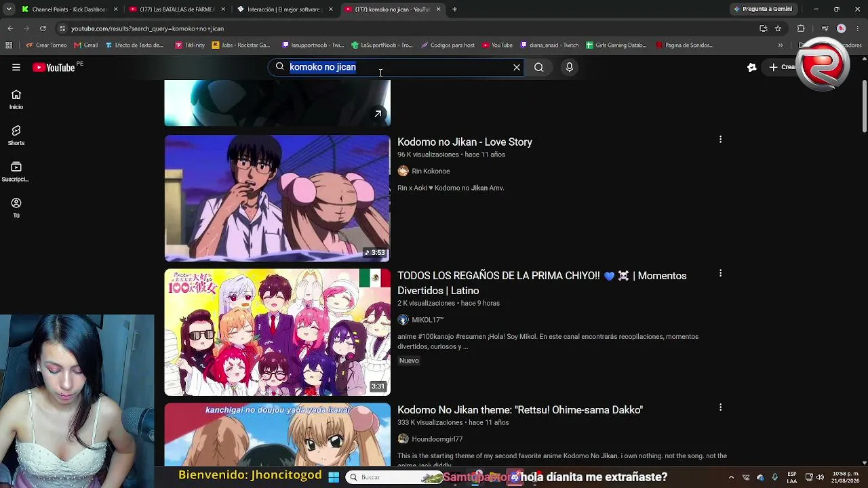Screen dimensions: 868x488
Task: Open the TikFinity bookmark
Action: click(x=190, y=45)
